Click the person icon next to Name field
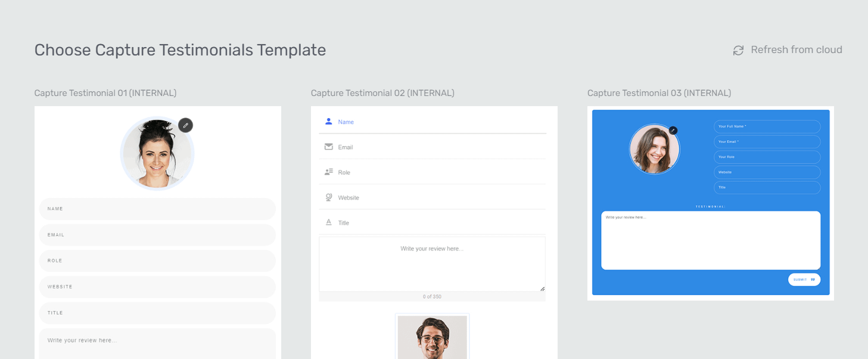 click(x=328, y=122)
